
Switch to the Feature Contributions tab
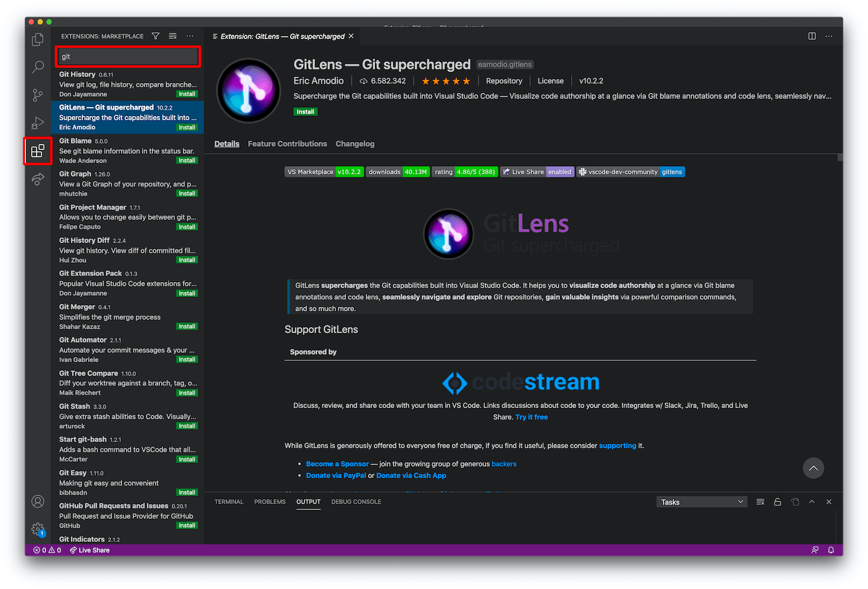[287, 143]
